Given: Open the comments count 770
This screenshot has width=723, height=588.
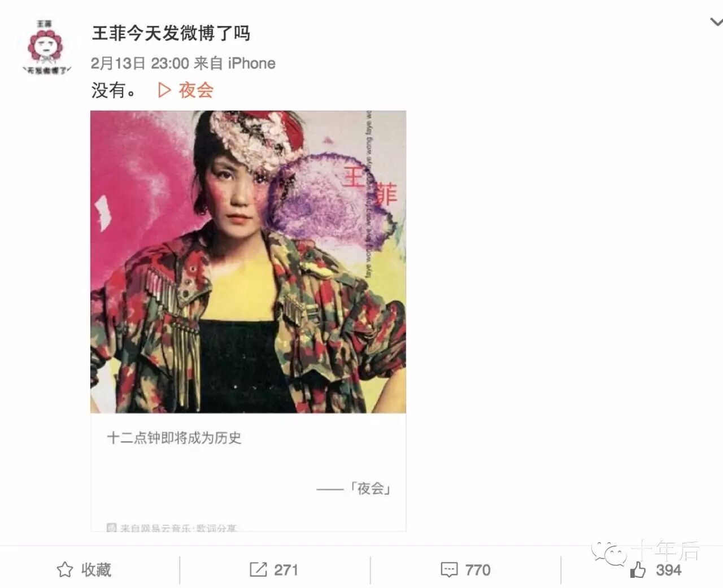Looking at the screenshot, I should (x=478, y=570).
